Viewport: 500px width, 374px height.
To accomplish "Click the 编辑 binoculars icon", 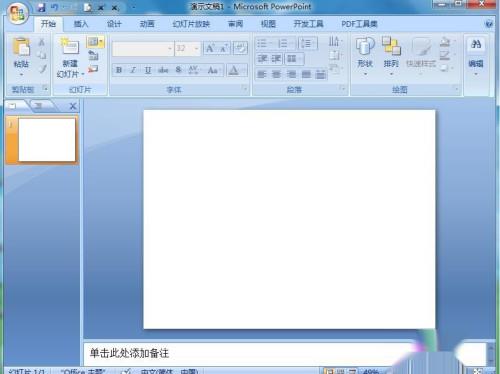I will click(476, 45).
